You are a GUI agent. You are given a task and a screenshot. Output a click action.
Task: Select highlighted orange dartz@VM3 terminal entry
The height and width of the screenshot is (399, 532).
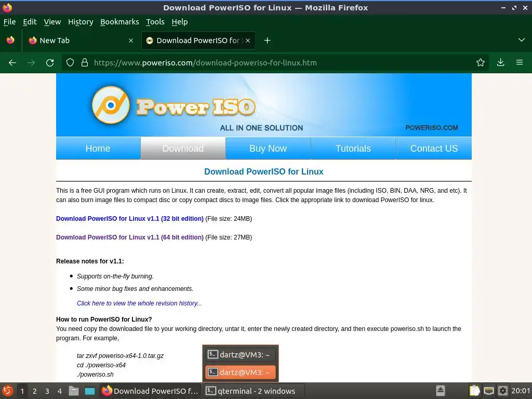[x=241, y=373]
